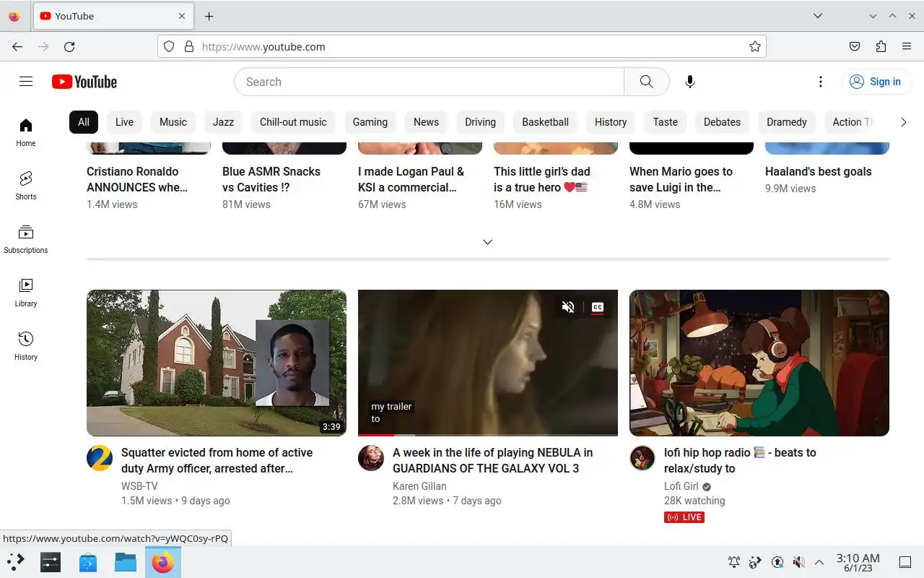Show more Shorts with the chevron
Image resolution: width=924 pixels, height=578 pixels.
488,242
